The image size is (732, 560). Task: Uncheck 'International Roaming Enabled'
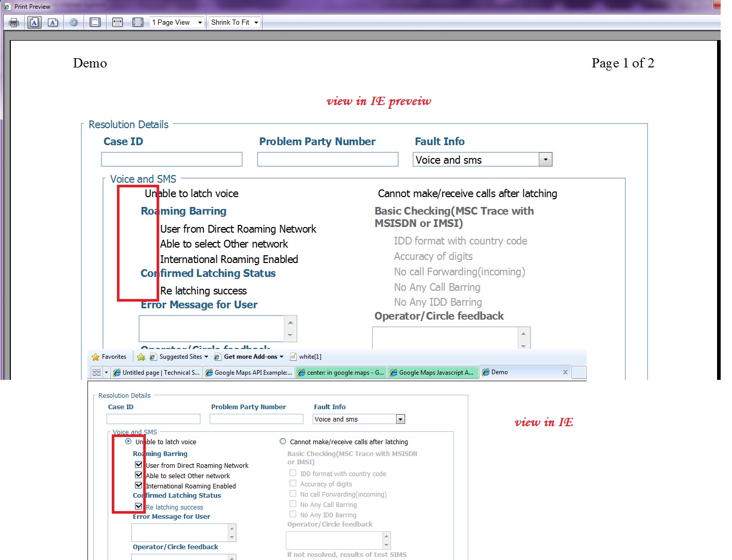(x=138, y=485)
